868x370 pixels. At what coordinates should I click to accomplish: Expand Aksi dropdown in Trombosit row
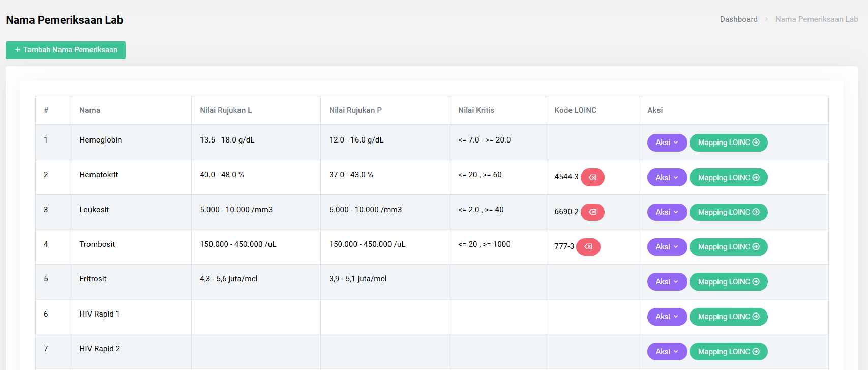pos(667,247)
